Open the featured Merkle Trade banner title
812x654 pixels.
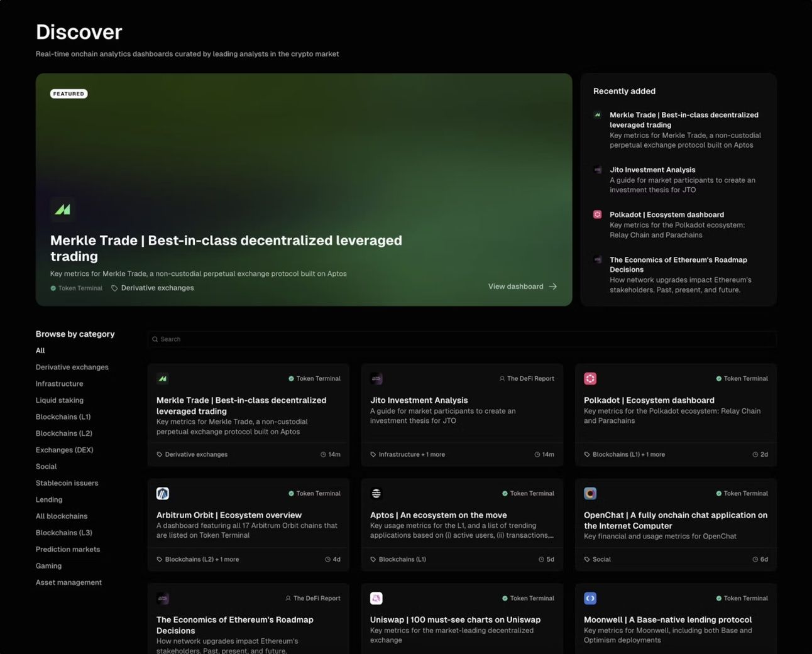(226, 248)
